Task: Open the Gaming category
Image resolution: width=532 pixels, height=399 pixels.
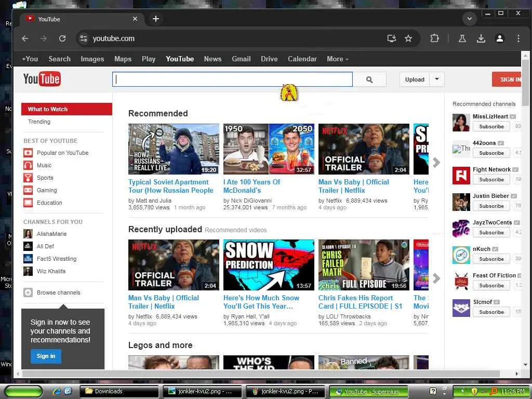Action: 47,190
